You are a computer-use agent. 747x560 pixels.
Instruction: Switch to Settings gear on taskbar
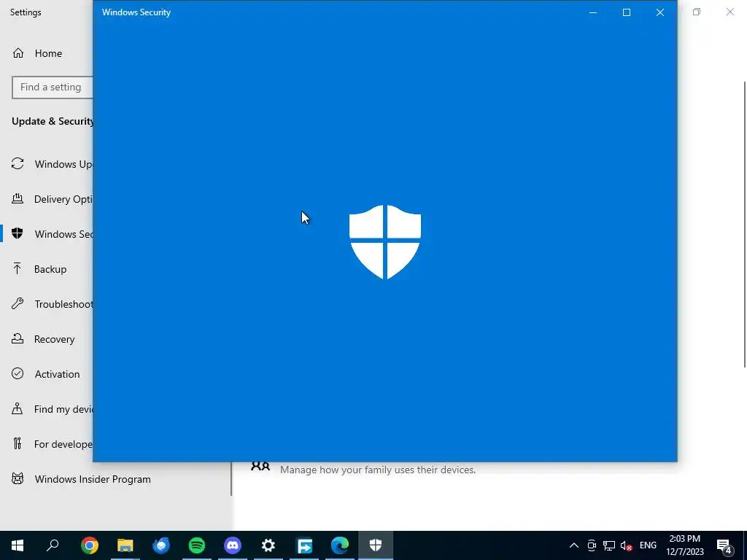click(268, 545)
